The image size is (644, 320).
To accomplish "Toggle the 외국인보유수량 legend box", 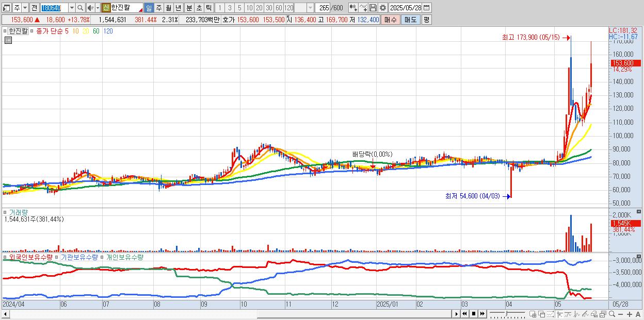I will (x=5, y=257).
